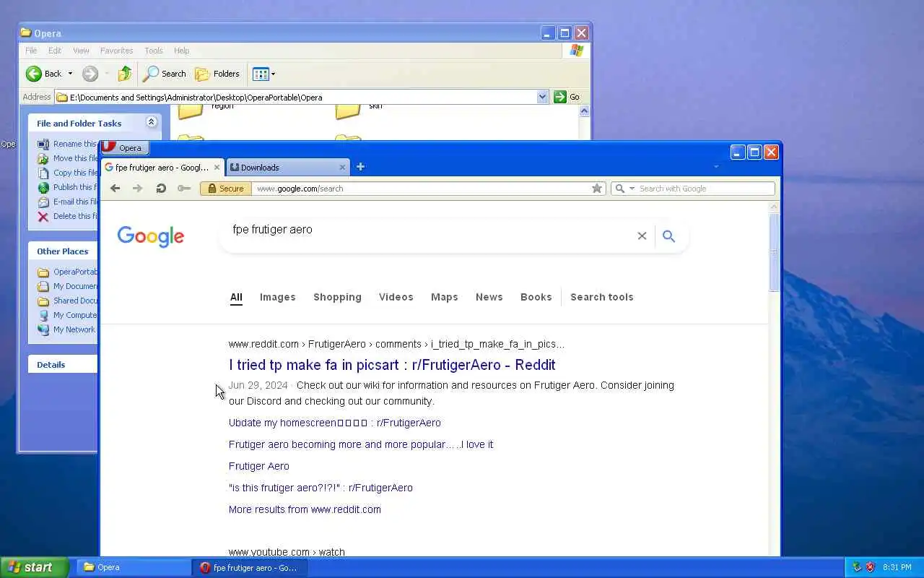Select the All results tab
The height and width of the screenshot is (578, 924).
point(236,297)
